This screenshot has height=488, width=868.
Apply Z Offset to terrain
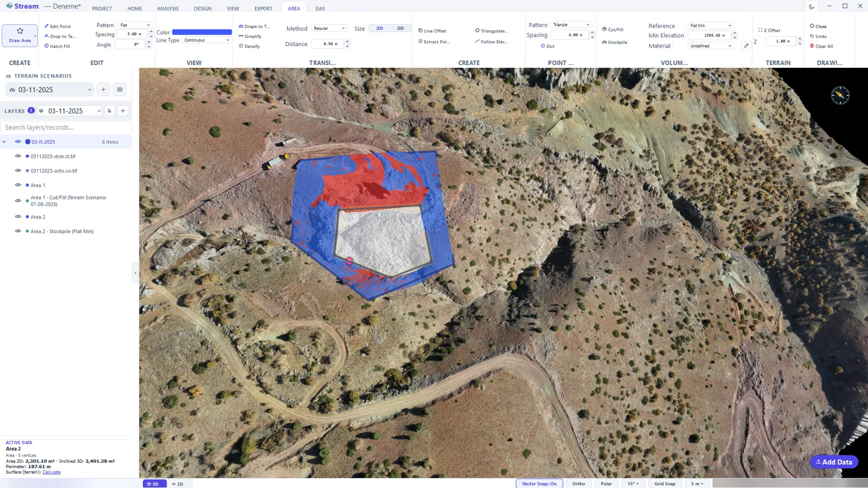pyautogui.click(x=769, y=30)
